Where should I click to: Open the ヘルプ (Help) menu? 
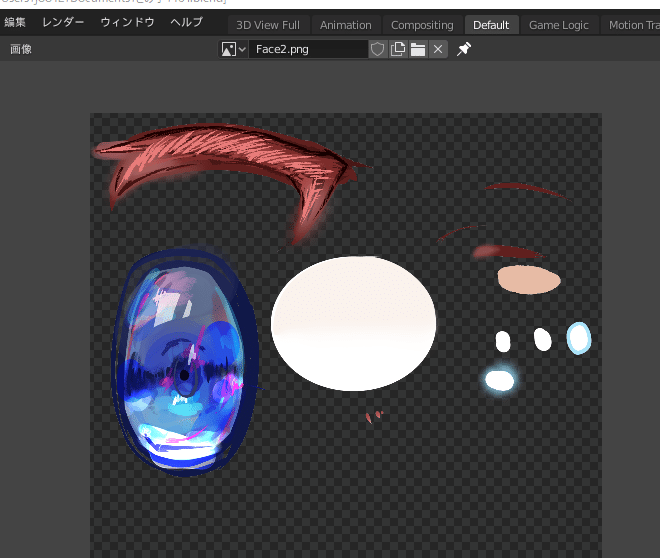click(x=186, y=22)
